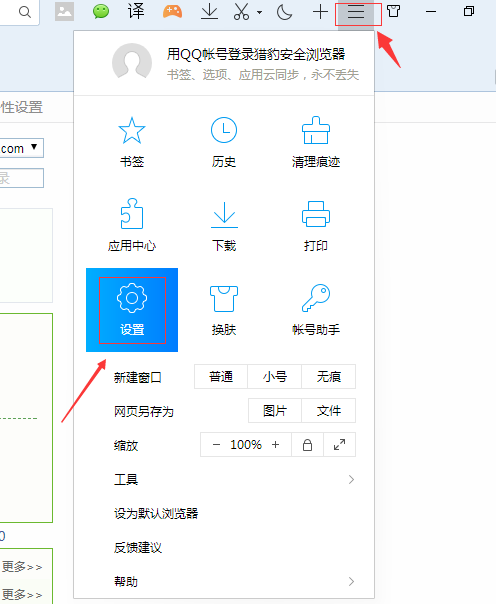This screenshot has height=604, width=496.
Task: Select 反馈建议 feedback menu entry
Action: coord(138,547)
